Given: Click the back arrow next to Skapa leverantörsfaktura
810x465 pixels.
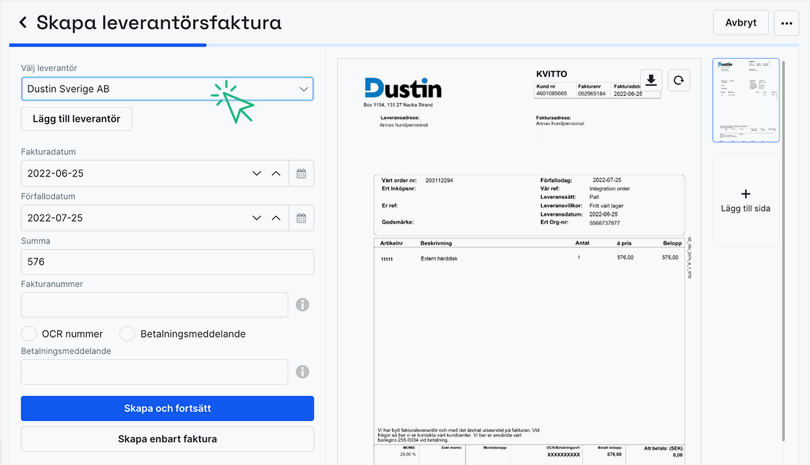Looking at the screenshot, I should (x=23, y=22).
